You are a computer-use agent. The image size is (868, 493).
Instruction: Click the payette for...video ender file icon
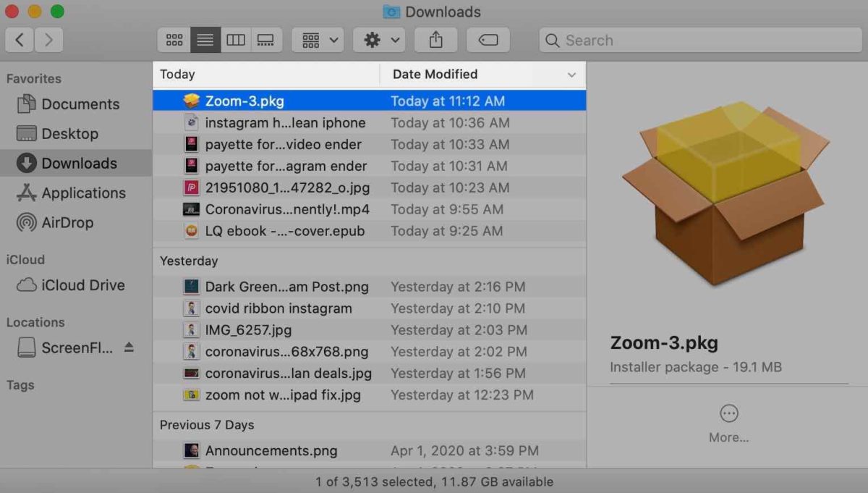pyautogui.click(x=191, y=145)
